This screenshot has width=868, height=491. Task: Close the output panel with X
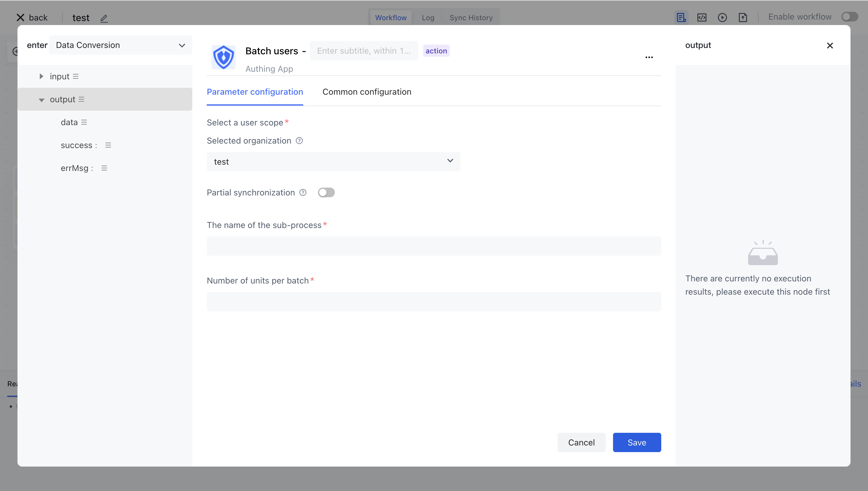point(830,46)
